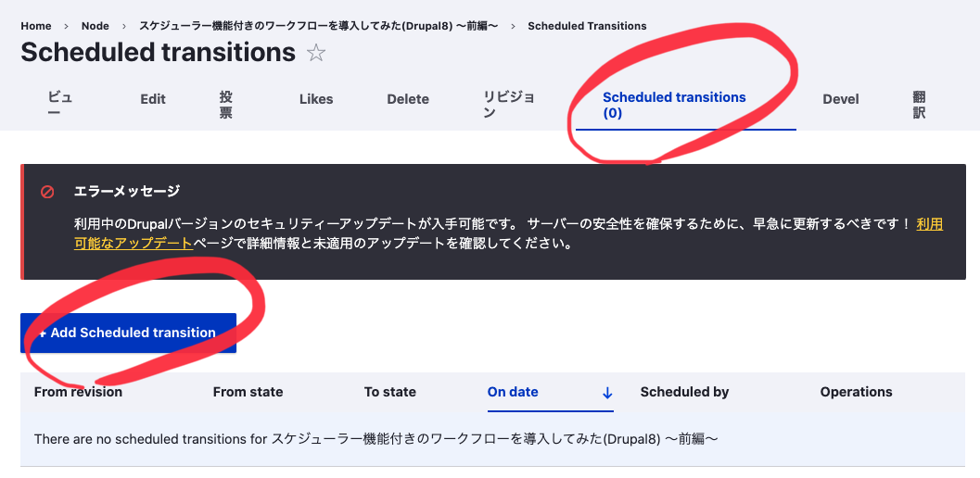Click the star bookmark icon beside title
This screenshot has height=478, width=980.
[x=316, y=53]
